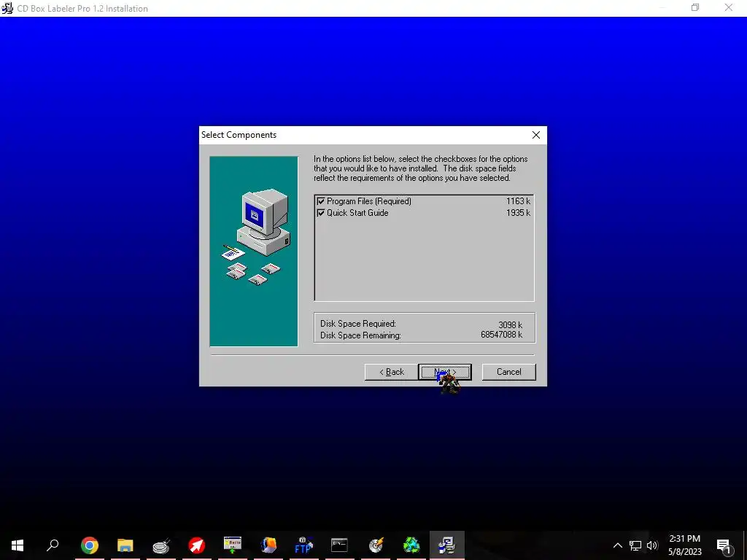Click the Next button
747x560 pixels.
click(x=445, y=372)
